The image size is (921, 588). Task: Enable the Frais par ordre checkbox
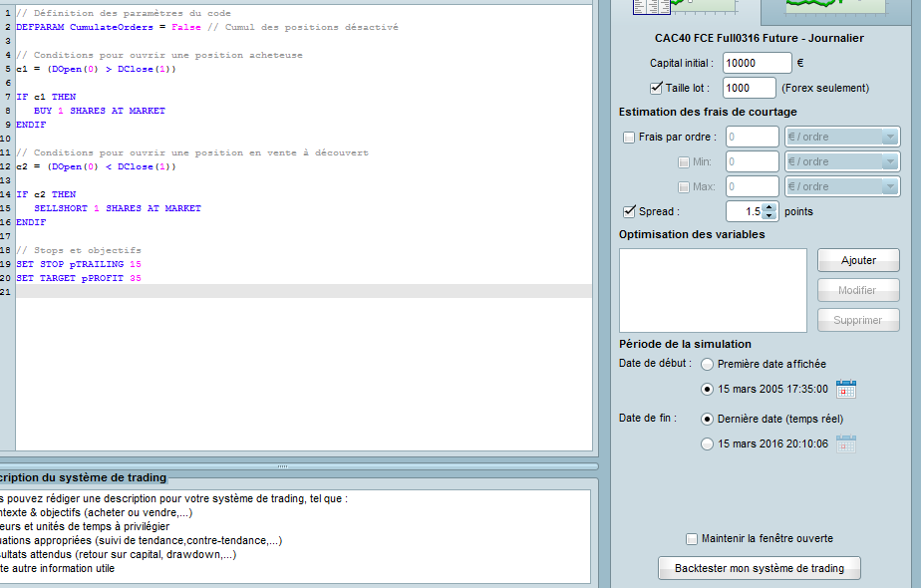629,138
